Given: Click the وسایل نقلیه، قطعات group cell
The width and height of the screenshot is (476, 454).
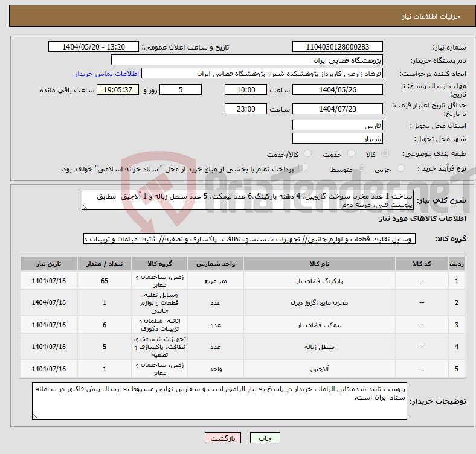Looking at the screenshot, I should pyautogui.click(x=159, y=302).
